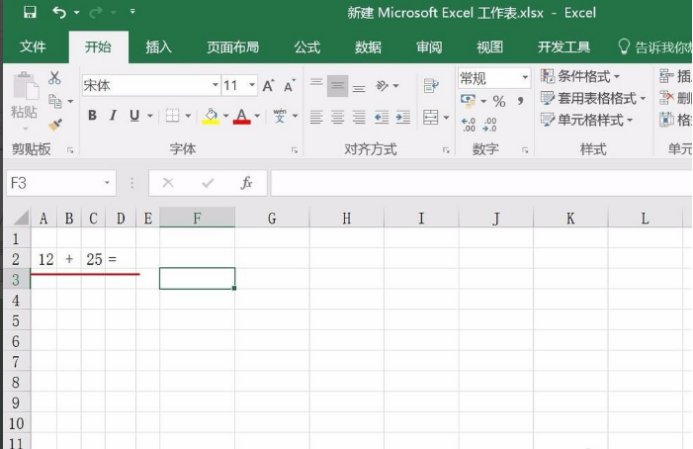This screenshot has width=693, height=449.
Task: Apply accounting number format icon
Action: point(468,101)
